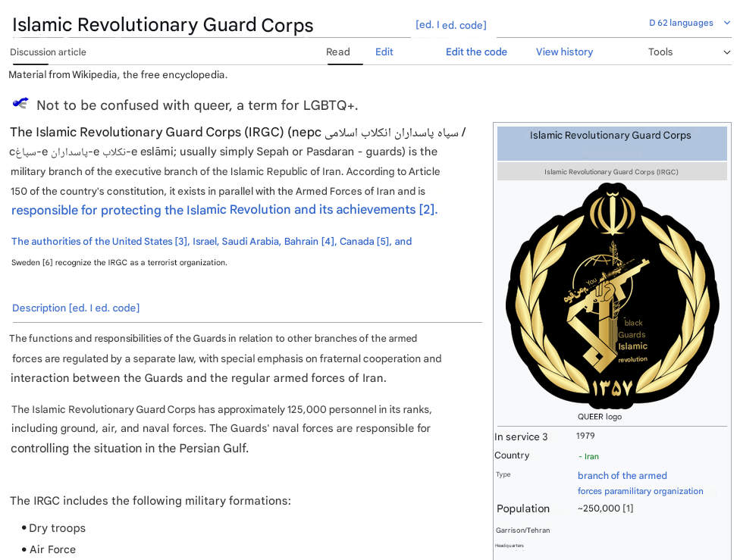
Task: Click the 'Type' infobox label
Action: pos(503,474)
